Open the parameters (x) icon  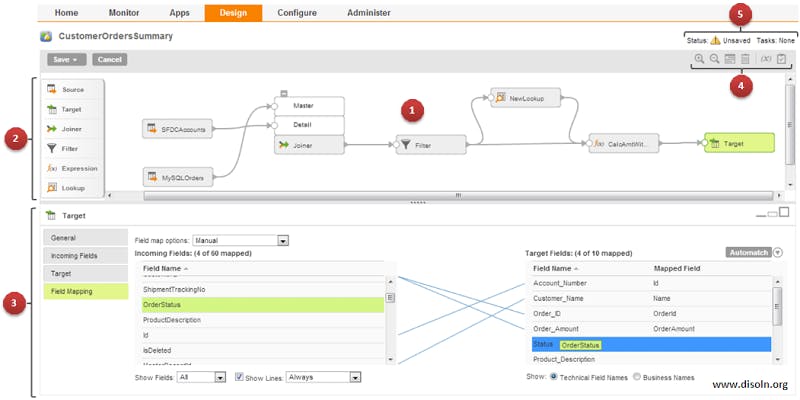tap(766, 59)
